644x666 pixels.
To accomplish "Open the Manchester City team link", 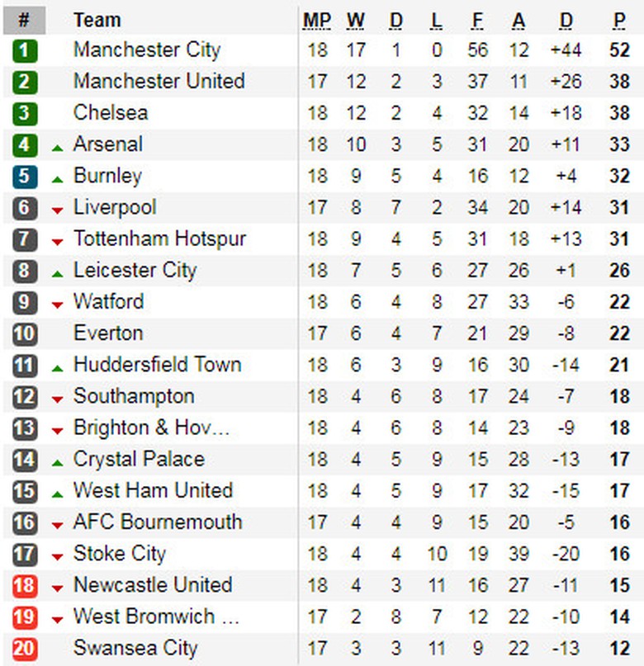I will click(147, 50).
